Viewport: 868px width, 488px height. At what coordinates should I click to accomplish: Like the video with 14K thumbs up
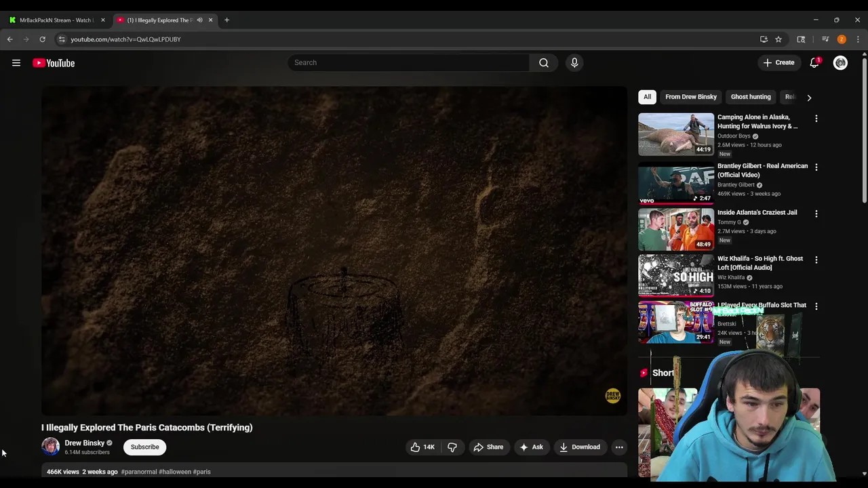(x=422, y=447)
